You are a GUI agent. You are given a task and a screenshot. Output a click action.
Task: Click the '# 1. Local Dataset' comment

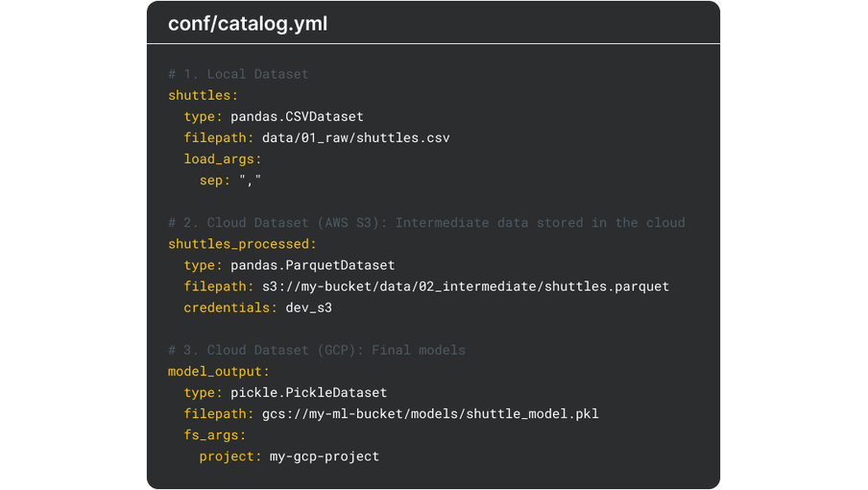coord(238,74)
